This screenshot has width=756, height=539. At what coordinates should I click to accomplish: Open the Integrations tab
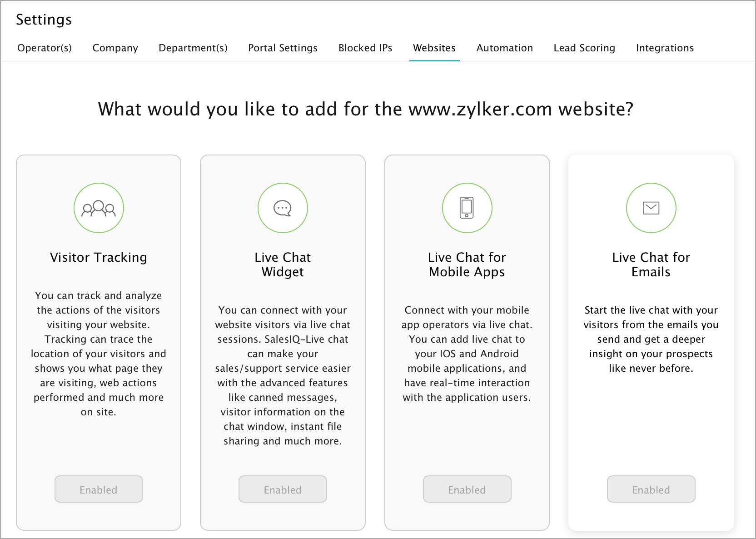tap(665, 48)
